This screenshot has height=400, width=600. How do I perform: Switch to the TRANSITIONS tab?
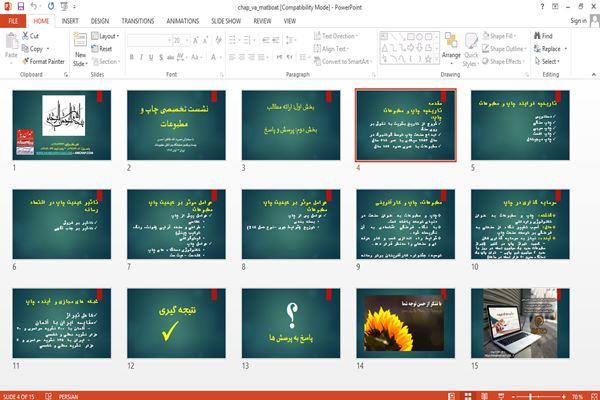click(x=138, y=21)
